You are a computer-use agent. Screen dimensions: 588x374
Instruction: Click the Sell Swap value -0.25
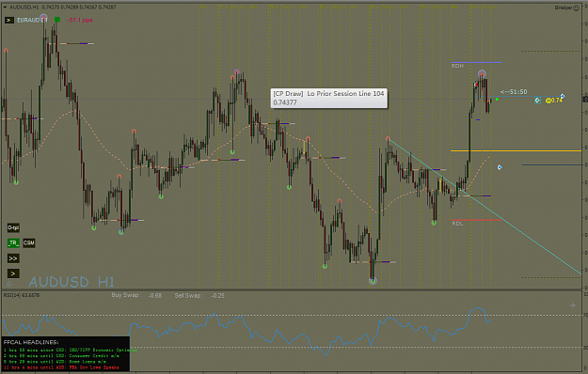click(218, 295)
